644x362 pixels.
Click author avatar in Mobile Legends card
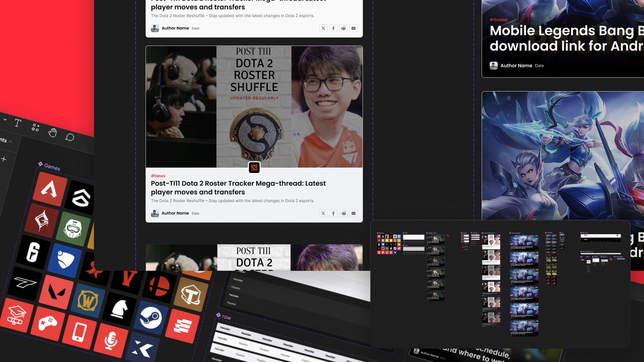point(494,66)
